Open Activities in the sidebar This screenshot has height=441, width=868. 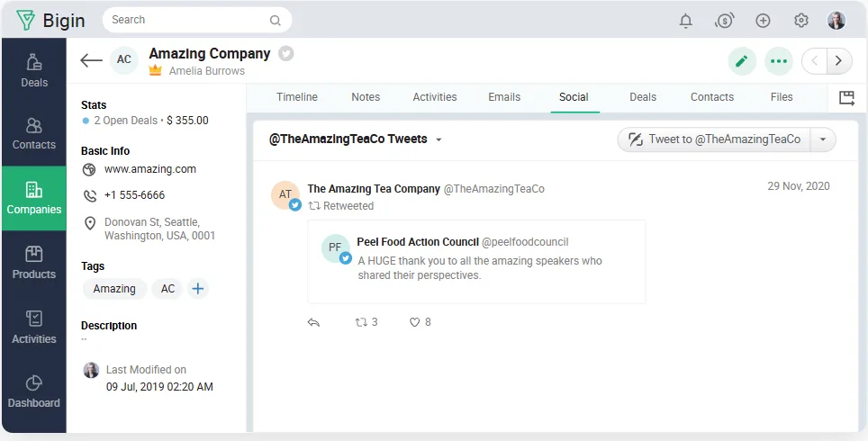point(34,328)
